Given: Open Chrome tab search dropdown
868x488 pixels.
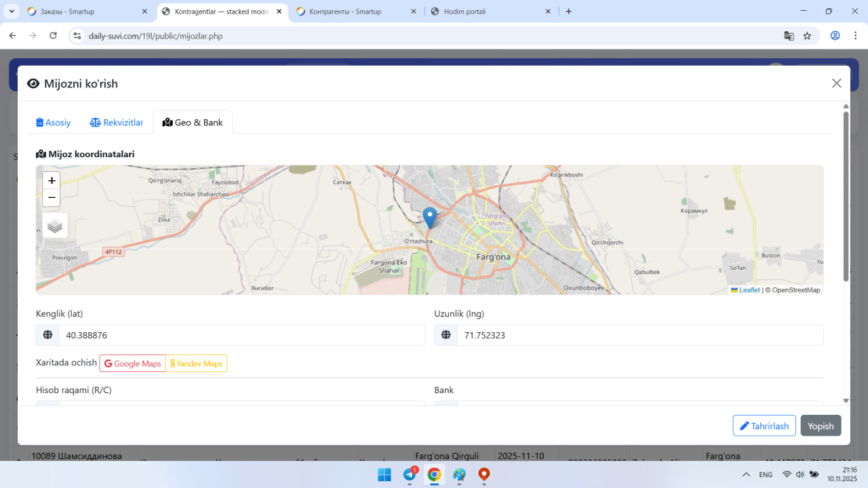Looking at the screenshot, I should coord(12,12).
